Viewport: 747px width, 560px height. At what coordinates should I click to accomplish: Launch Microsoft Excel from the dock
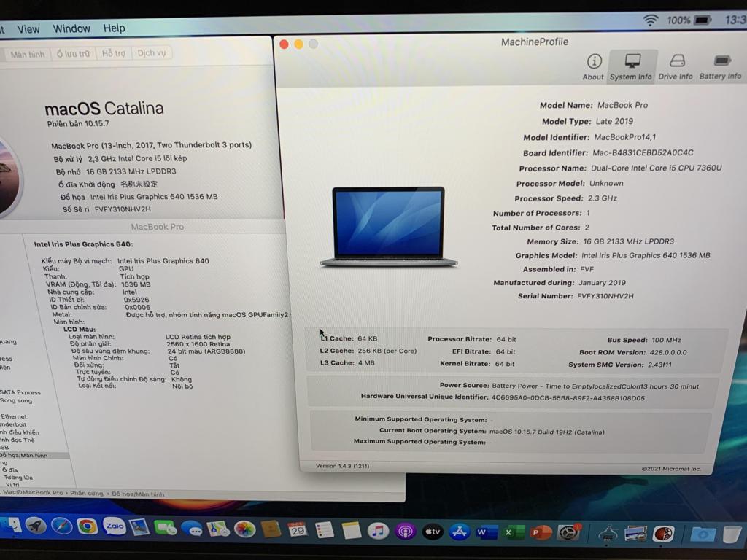pyautogui.click(x=514, y=532)
